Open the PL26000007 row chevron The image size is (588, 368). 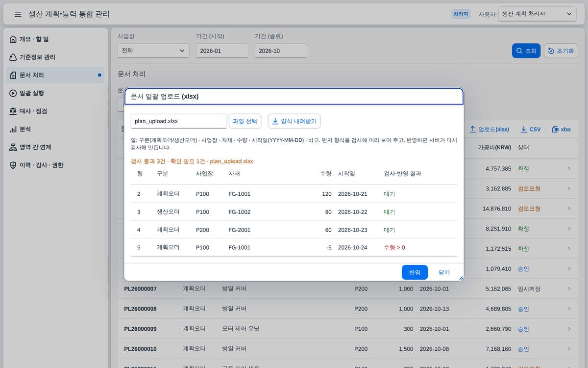pos(569,289)
